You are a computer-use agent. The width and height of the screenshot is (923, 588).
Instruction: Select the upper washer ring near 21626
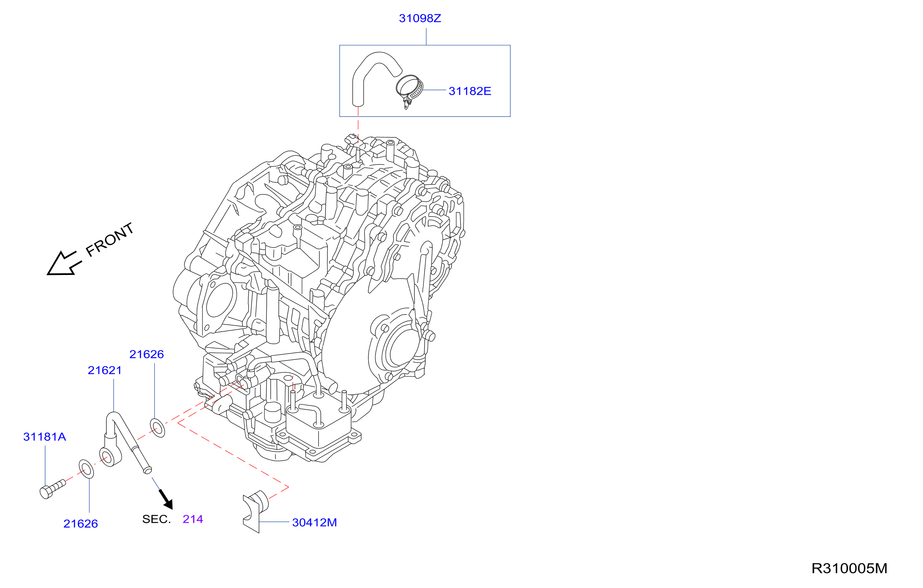pyautogui.click(x=157, y=428)
